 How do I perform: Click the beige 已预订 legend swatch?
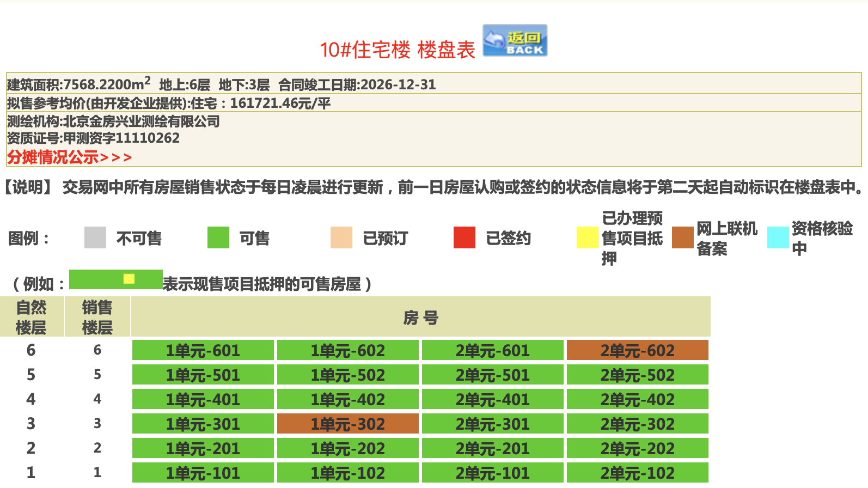tap(341, 237)
